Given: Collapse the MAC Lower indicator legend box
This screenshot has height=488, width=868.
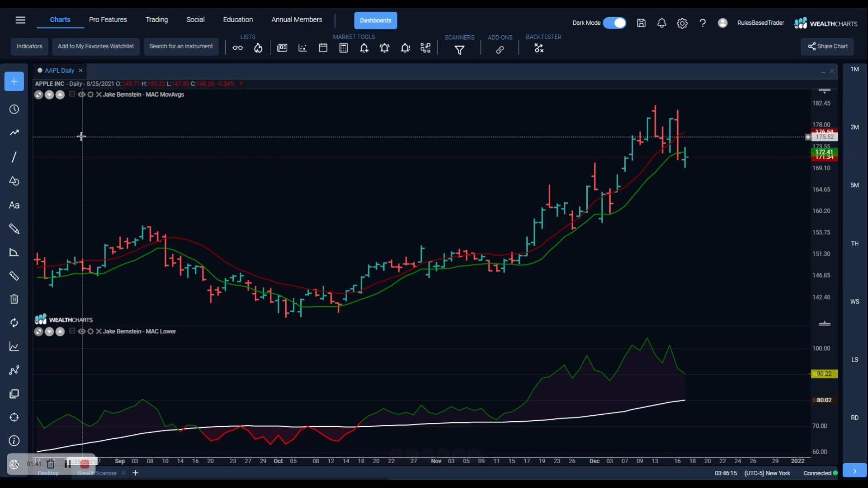Looking at the screenshot, I should (x=72, y=331).
